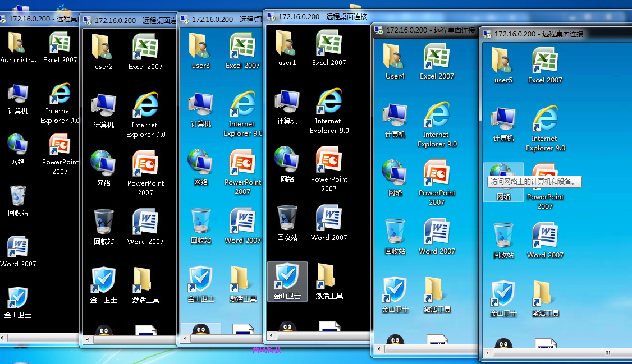Open the user3 folder icon
The image size is (632, 364).
pyautogui.click(x=201, y=51)
